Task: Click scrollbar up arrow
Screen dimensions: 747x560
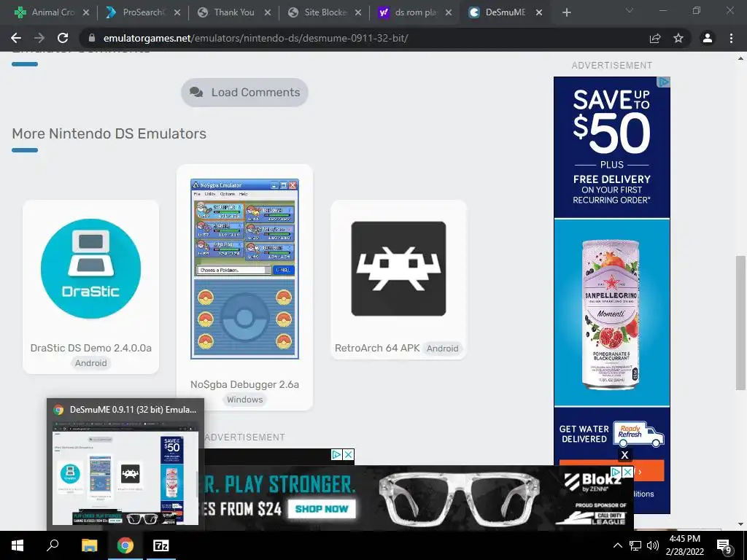Action: point(740,58)
